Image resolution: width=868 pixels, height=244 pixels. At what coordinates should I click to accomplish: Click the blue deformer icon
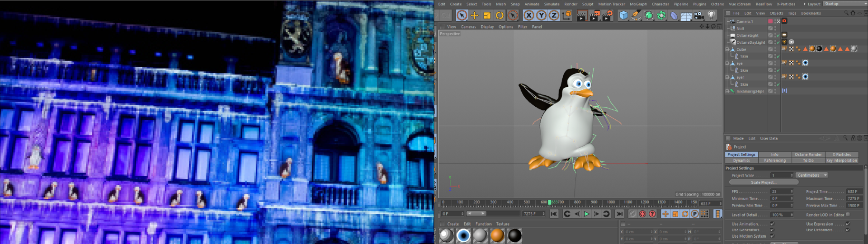tap(674, 16)
